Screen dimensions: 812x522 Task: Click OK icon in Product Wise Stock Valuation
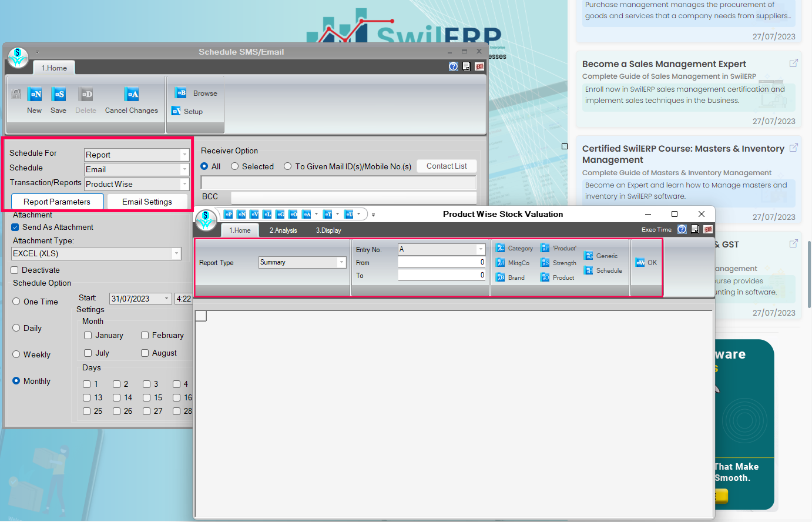640,263
